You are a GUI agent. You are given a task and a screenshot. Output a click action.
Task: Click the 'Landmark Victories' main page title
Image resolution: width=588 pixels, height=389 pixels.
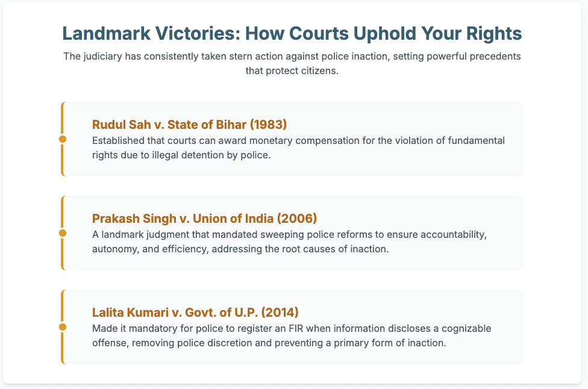click(x=293, y=34)
